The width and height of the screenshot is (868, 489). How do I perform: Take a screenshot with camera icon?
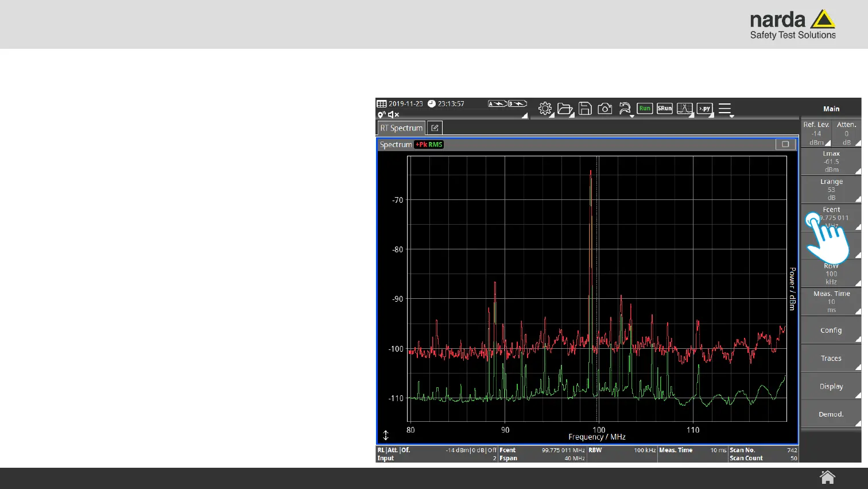pos(604,109)
